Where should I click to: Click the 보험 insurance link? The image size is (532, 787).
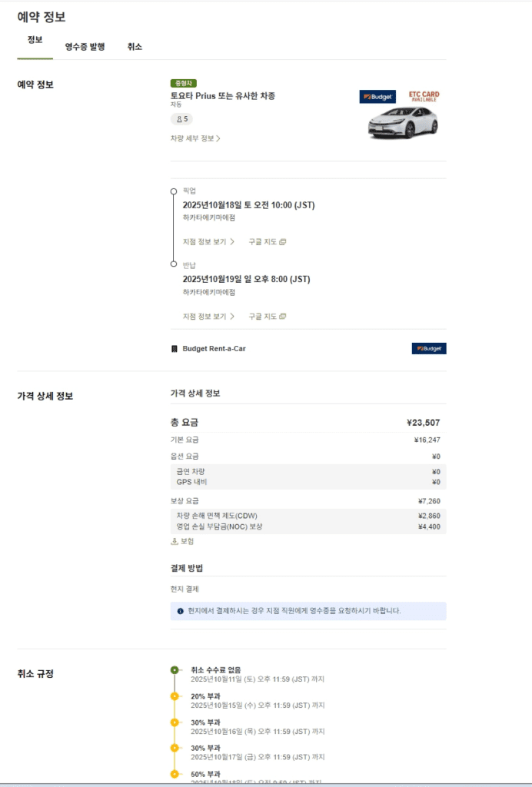coord(182,542)
